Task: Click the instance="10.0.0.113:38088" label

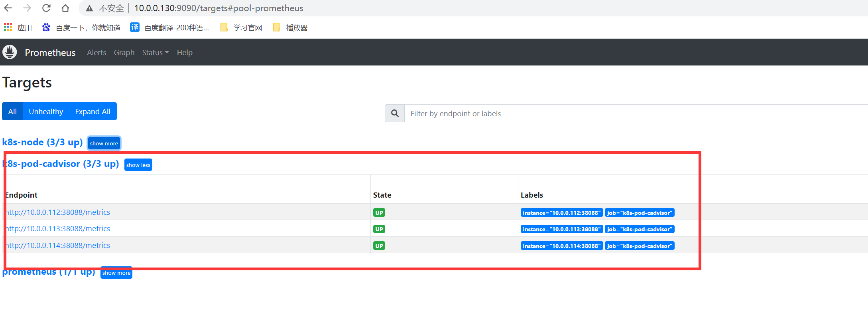Action: [561, 229]
